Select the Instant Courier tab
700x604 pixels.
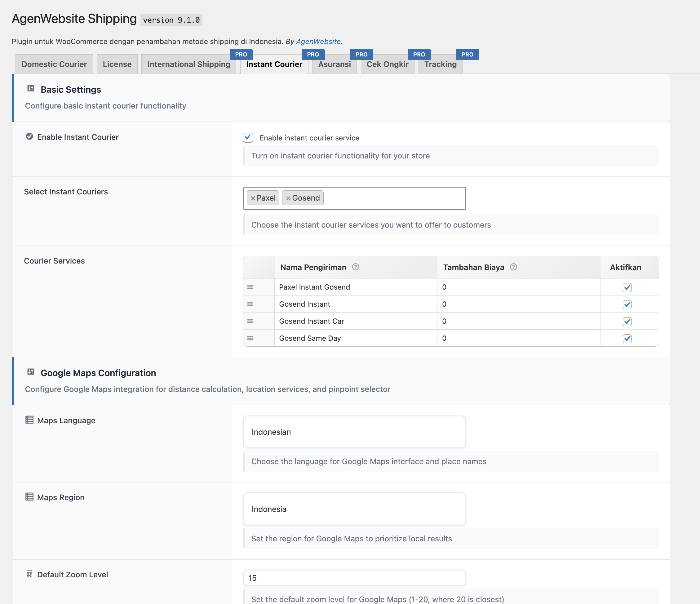pyautogui.click(x=274, y=64)
